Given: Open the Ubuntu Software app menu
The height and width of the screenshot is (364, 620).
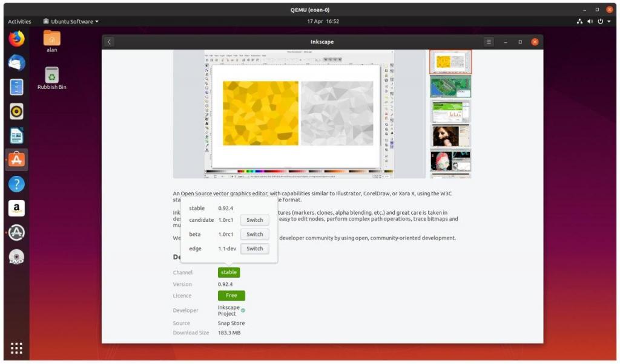Looking at the screenshot, I should (71, 21).
